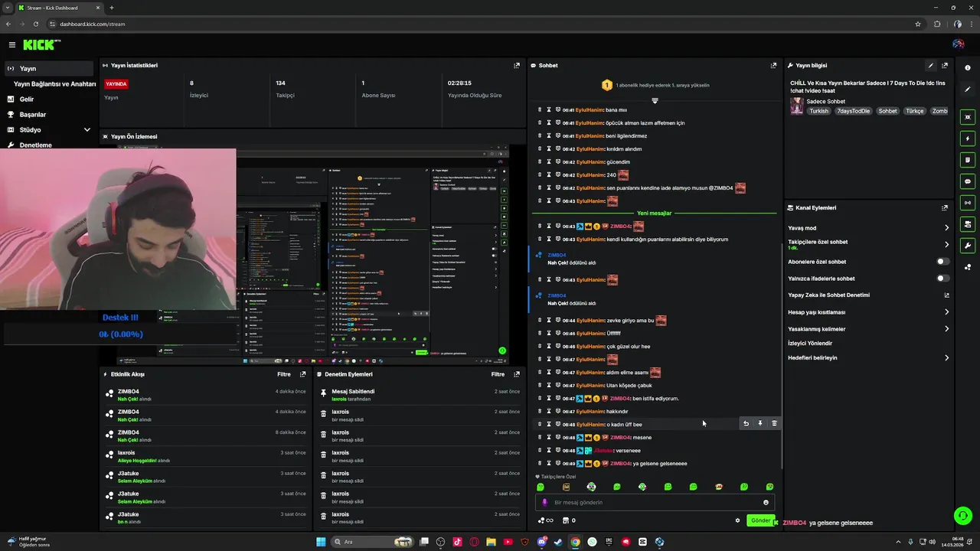Image resolution: width=980 pixels, height=551 pixels.
Task: Click the pencil icon in right sidebar
Action: (968, 90)
